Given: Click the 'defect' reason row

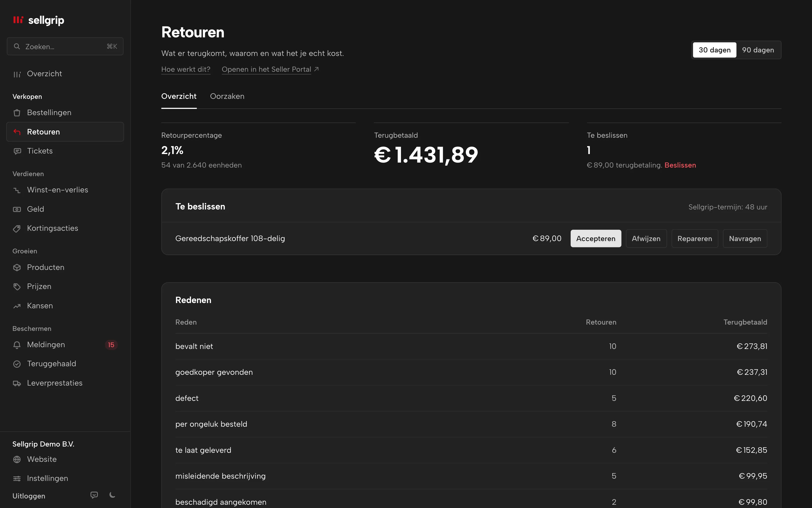Looking at the screenshot, I should (471, 398).
